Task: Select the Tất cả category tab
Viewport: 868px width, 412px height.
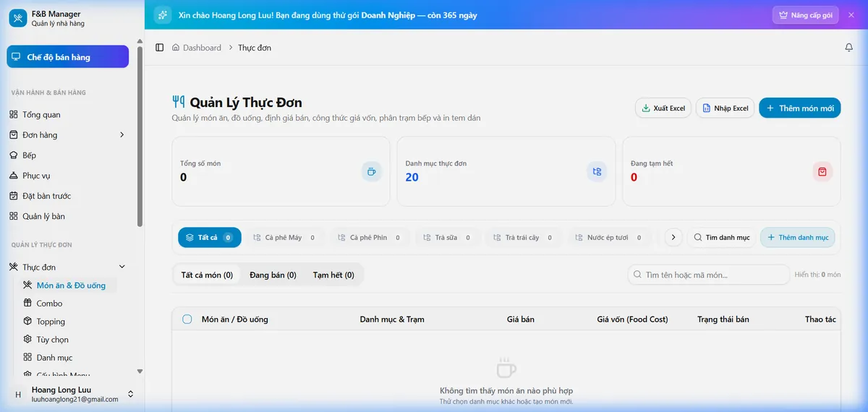Action: click(210, 237)
